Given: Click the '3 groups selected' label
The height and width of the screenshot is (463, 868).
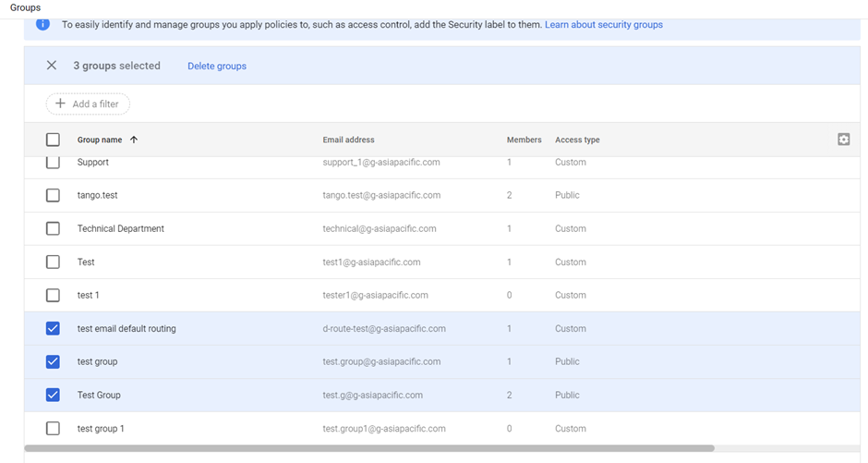Looking at the screenshot, I should point(116,66).
